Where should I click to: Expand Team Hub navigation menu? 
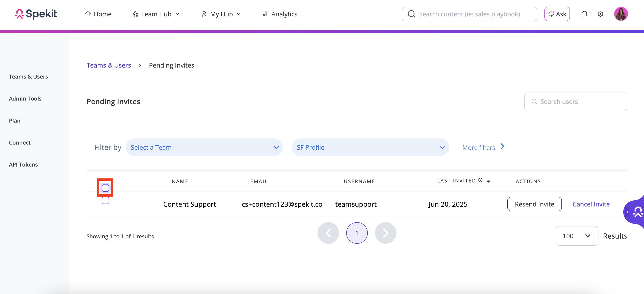[156, 14]
